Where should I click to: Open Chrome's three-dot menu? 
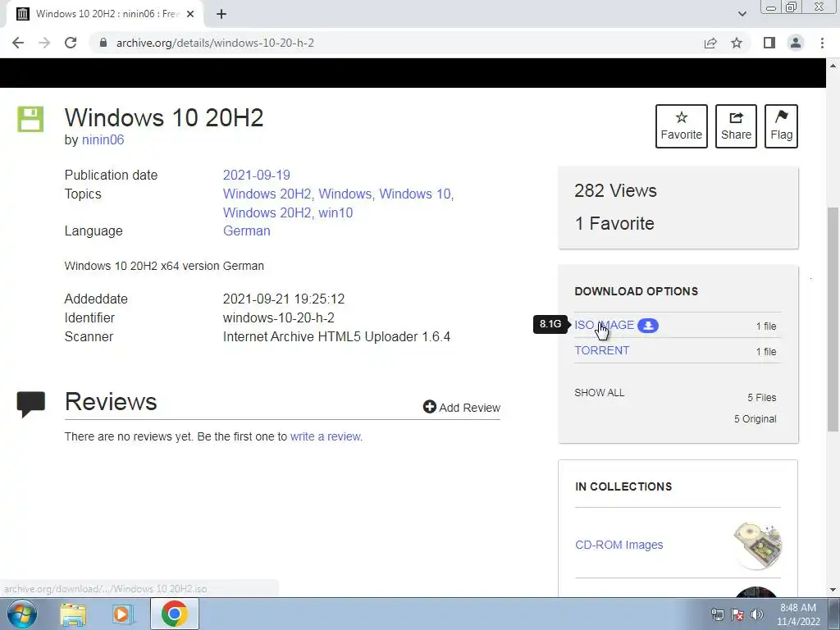[x=822, y=43]
